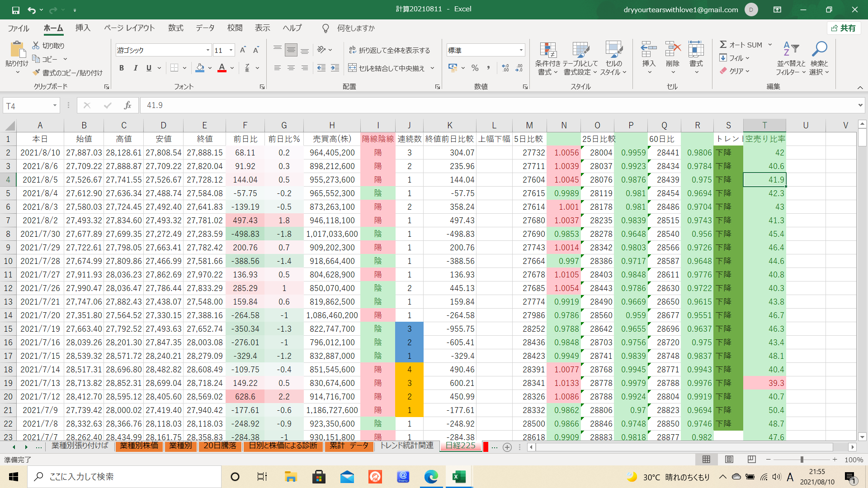Click the Conditional Formatting icon
This screenshot has height=488, width=868.
click(x=547, y=51)
